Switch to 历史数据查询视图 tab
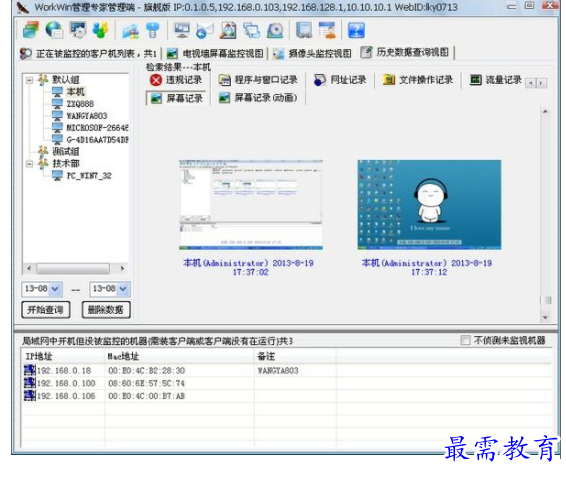The width and height of the screenshot is (566, 480). [406, 52]
